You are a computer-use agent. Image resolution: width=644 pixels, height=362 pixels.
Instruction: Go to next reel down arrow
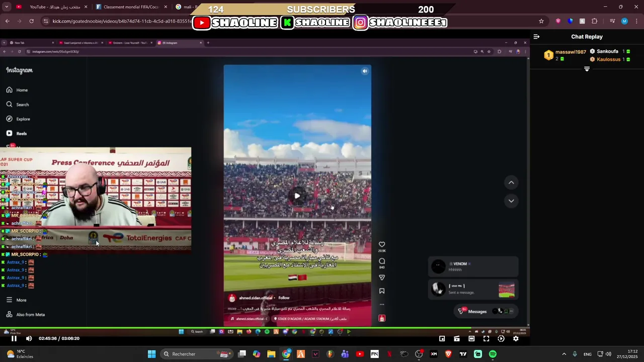[x=511, y=201]
